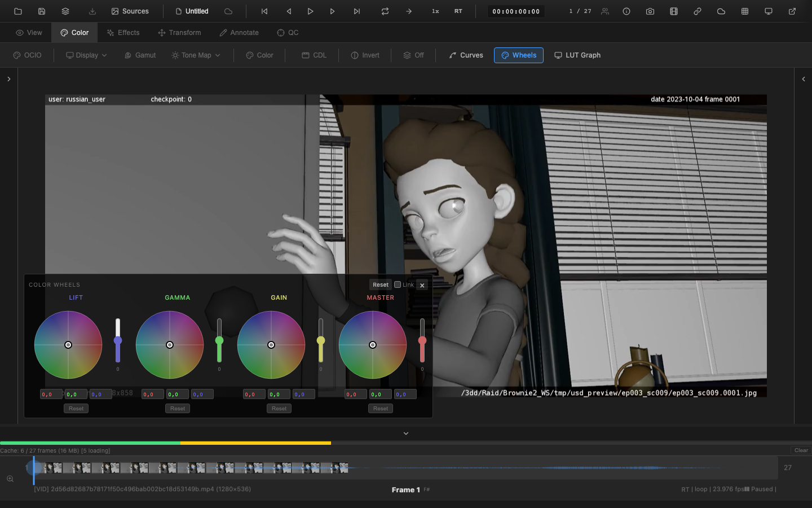
Task: Reset the GAMMA color wheel
Action: [x=177, y=408]
